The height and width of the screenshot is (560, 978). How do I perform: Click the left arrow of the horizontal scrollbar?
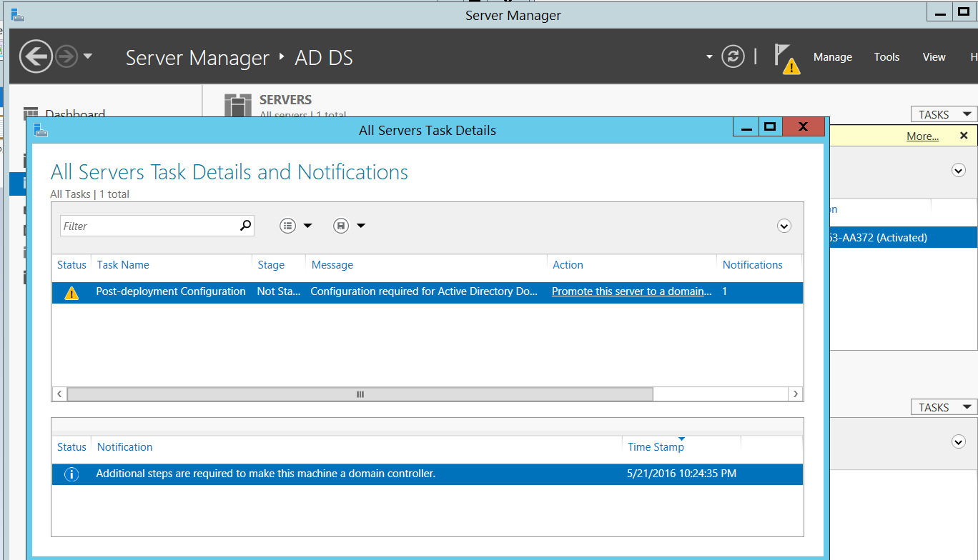click(59, 394)
